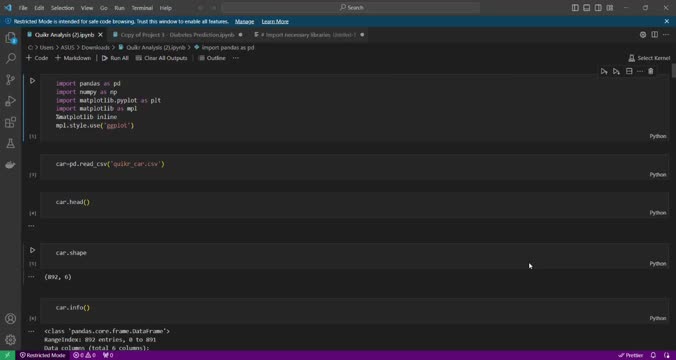Open the Manage gear menu
Screen dimensions: 676x360
[x=10, y=340]
